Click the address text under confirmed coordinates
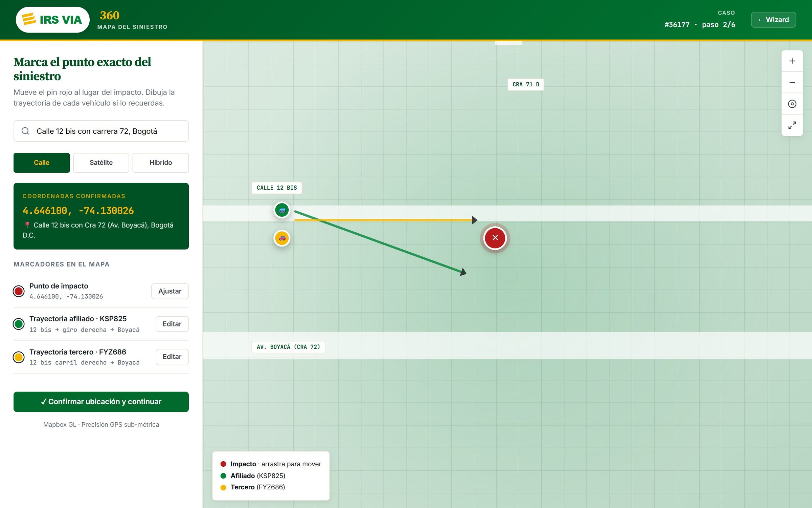 pos(98,230)
